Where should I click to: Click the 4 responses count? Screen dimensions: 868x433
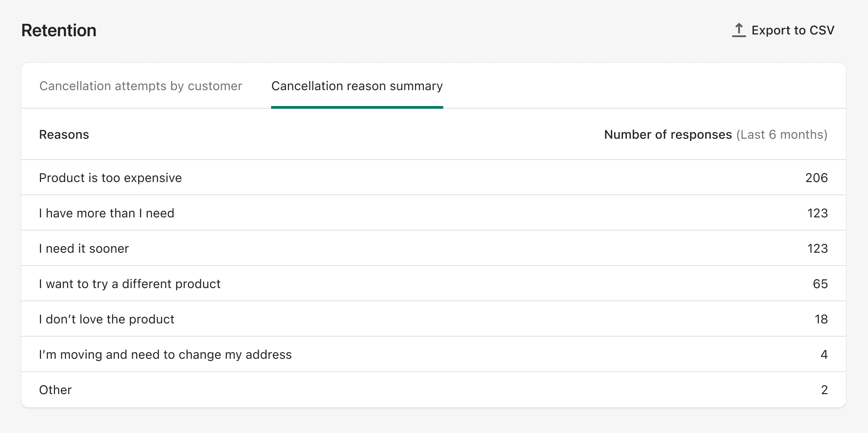[824, 354]
